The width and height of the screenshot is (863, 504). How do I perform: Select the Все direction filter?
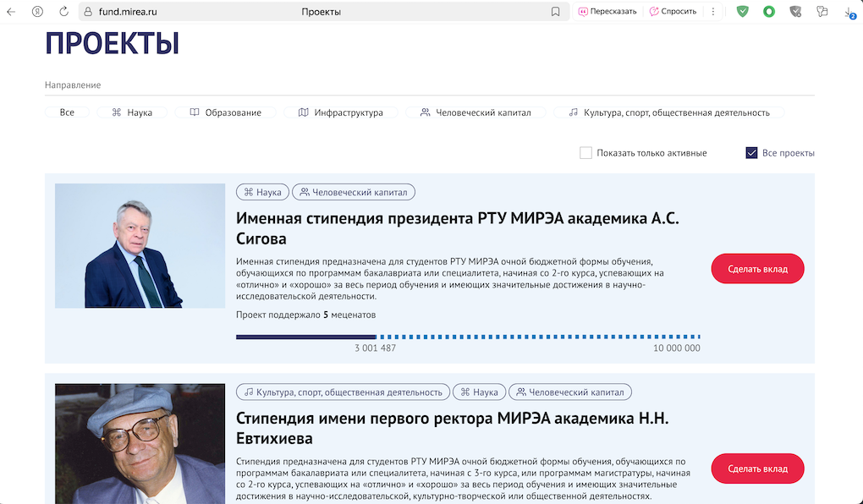tap(67, 112)
